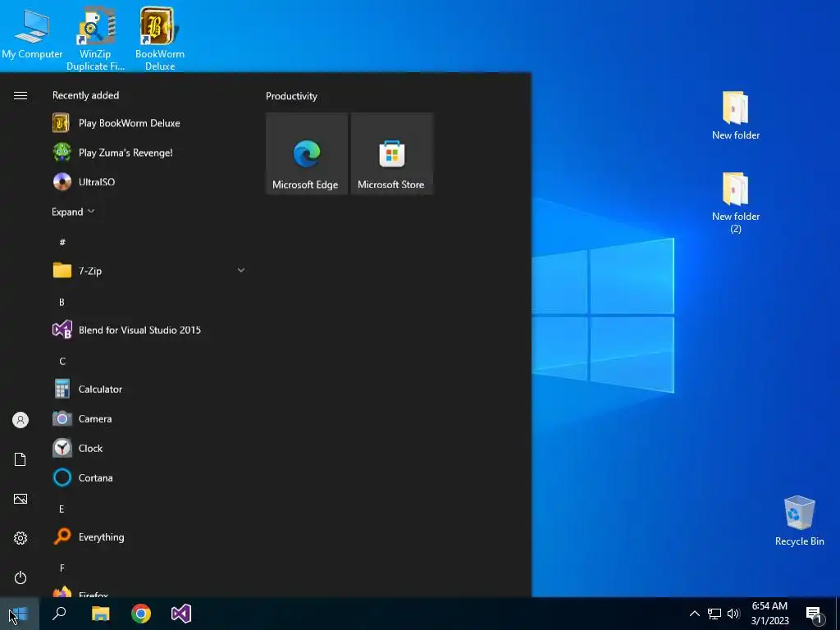Open the user account icon in Start sidebar

21,420
